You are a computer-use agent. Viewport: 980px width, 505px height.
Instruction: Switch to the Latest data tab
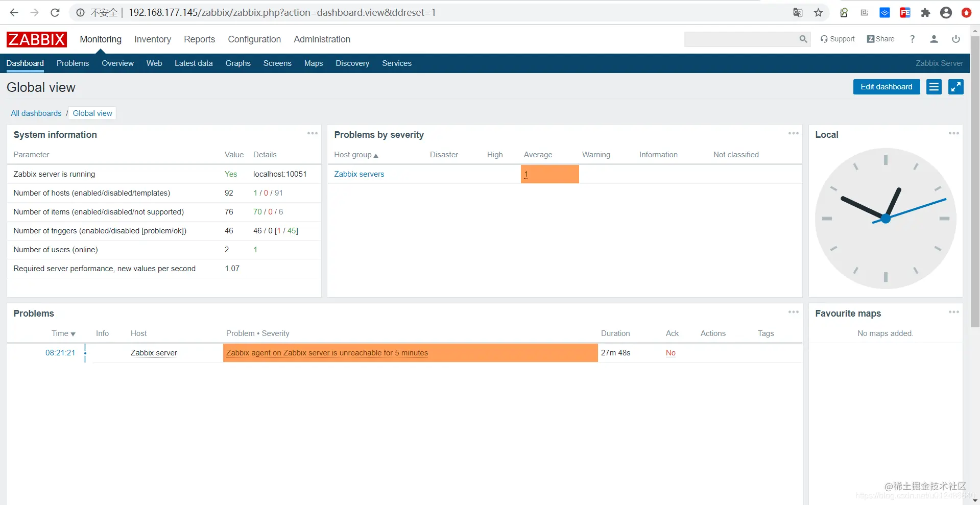click(x=194, y=63)
